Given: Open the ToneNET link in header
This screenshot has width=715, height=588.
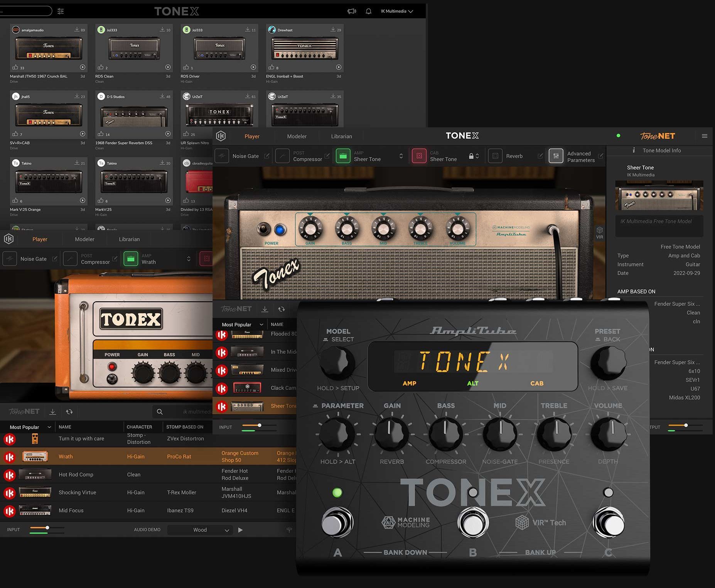Looking at the screenshot, I should click(658, 136).
